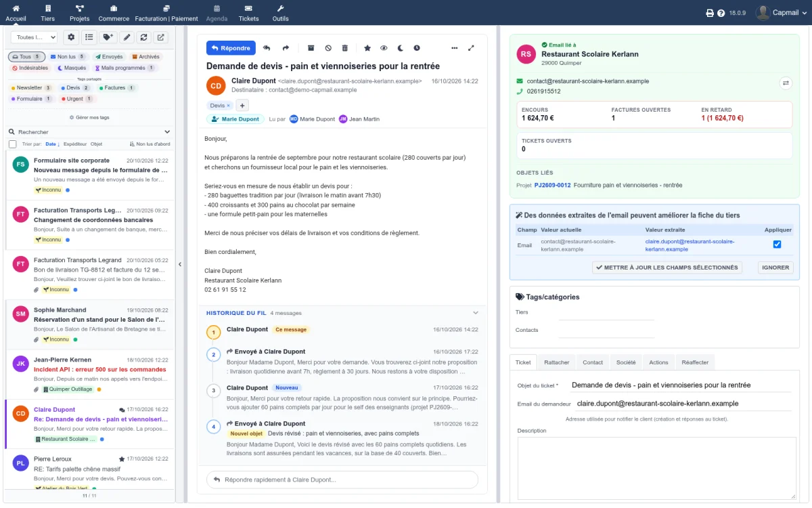
Task: Toggle the Envoyés filter chip
Action: (x=109, y=57)
